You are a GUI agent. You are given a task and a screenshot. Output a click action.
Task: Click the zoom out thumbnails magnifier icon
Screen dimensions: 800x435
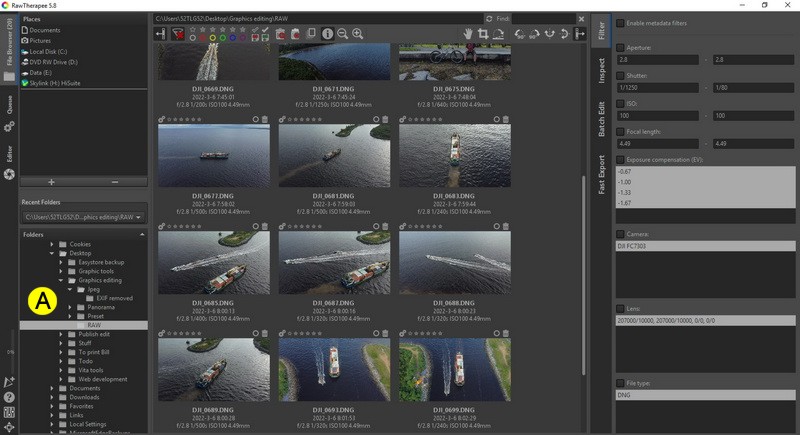click(343, 34)
